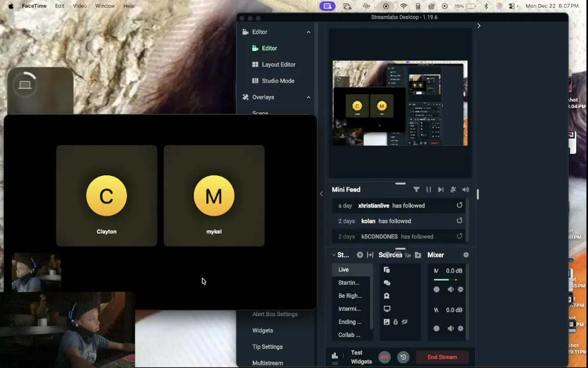Viewport: 588px width, 368px height.
Task: Select the display capture source icon
Action: (386, 309)
